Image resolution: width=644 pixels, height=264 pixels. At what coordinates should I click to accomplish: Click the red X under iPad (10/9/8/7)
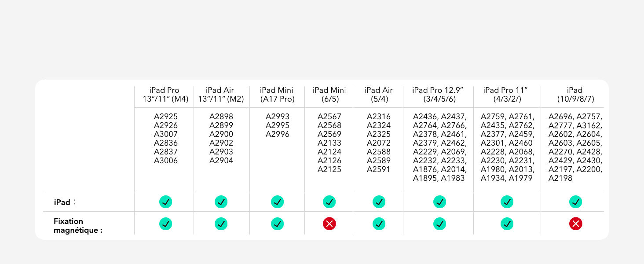coord(575,224)
